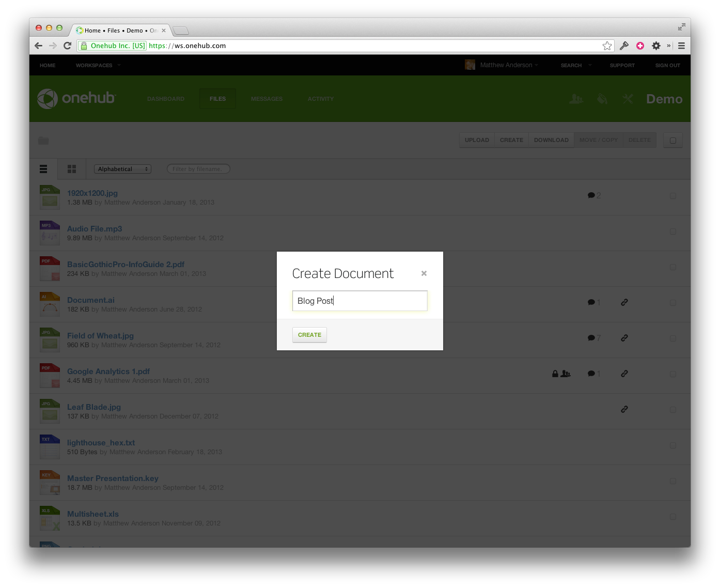This screenshot has width=720, height=588.
Task: Open the DASHBOARD tab
Action: coord(165,99)
